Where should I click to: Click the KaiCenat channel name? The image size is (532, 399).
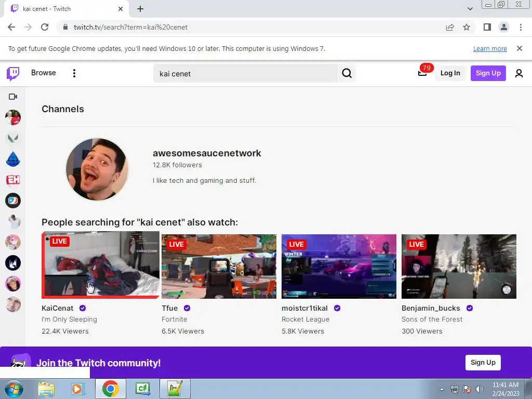[x=57, y=308]
